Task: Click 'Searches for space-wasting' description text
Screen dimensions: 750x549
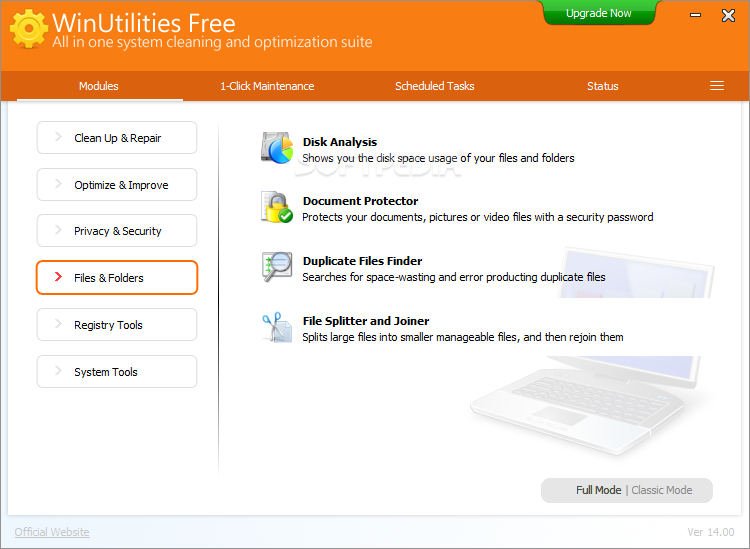Action: [x=453, y=277]
